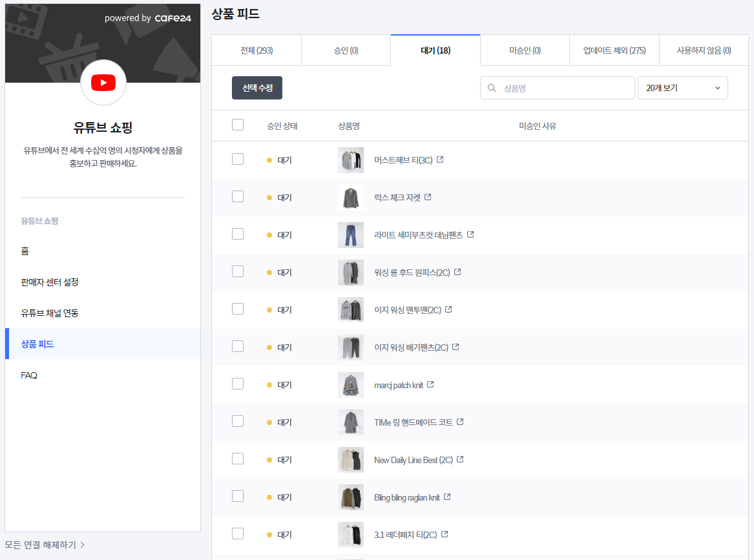The width and height of the screenshot is (754, 560).
Task: Check the box for 이지 워싱 맨투맨(2C)
Action: tap(238, 309)
